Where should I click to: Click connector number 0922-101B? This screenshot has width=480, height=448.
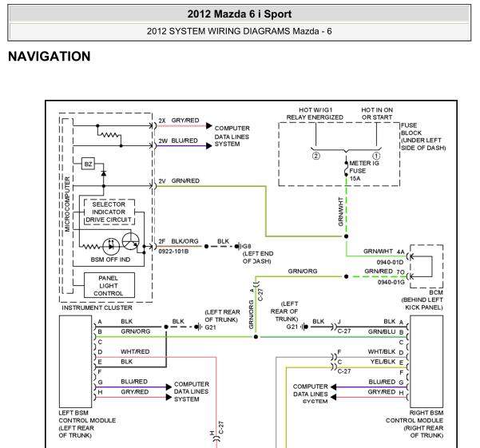[x=173, y=252]
